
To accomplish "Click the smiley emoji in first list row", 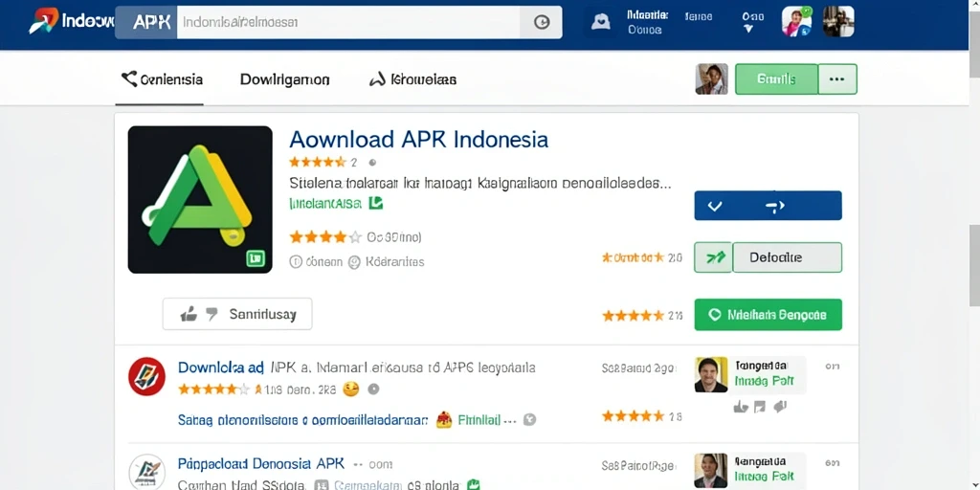I will pos(350,389).
